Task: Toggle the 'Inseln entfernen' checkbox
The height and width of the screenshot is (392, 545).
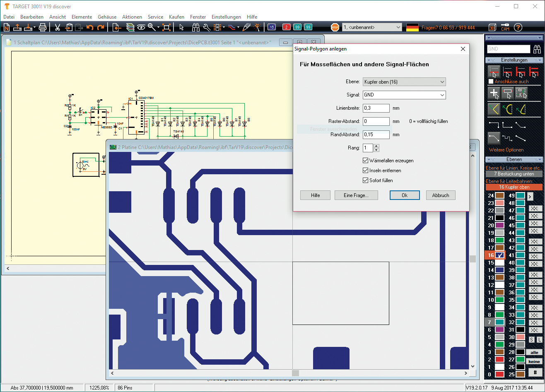Action: (x=365, y=171)
